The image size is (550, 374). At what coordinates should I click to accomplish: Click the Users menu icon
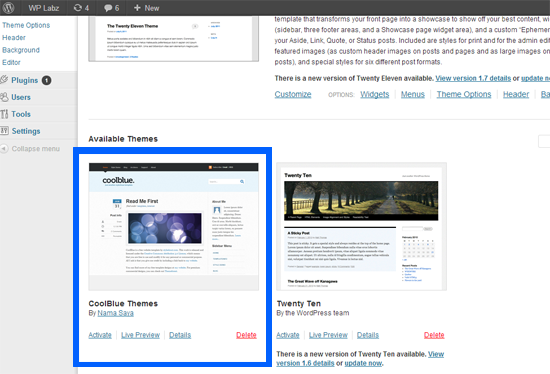[4, 97]
